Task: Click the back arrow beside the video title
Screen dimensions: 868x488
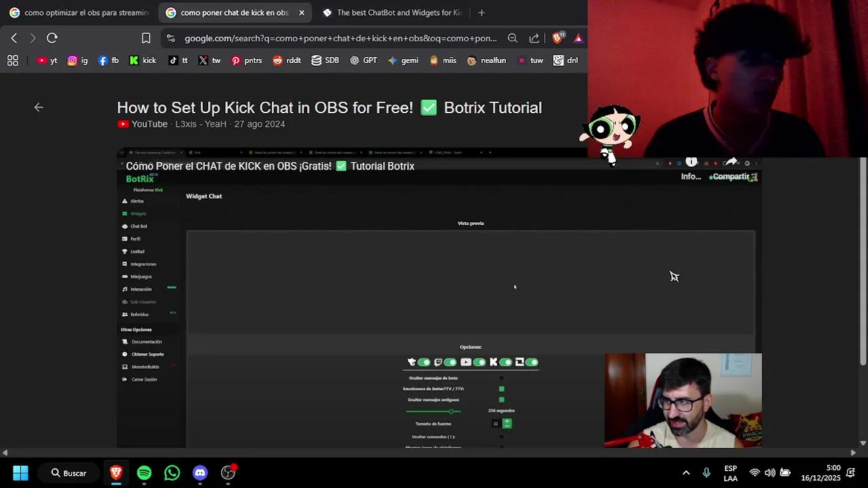Action: point(39,107)
